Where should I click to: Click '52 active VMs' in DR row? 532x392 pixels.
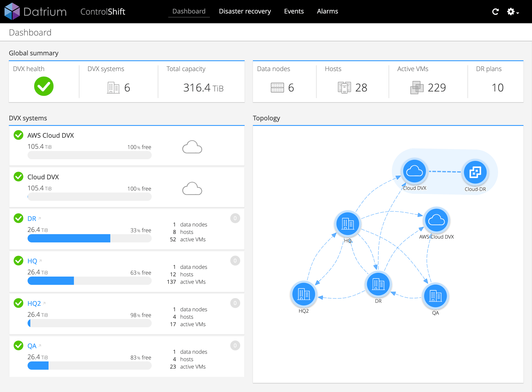pyautogui.click(x=188, y=239)
